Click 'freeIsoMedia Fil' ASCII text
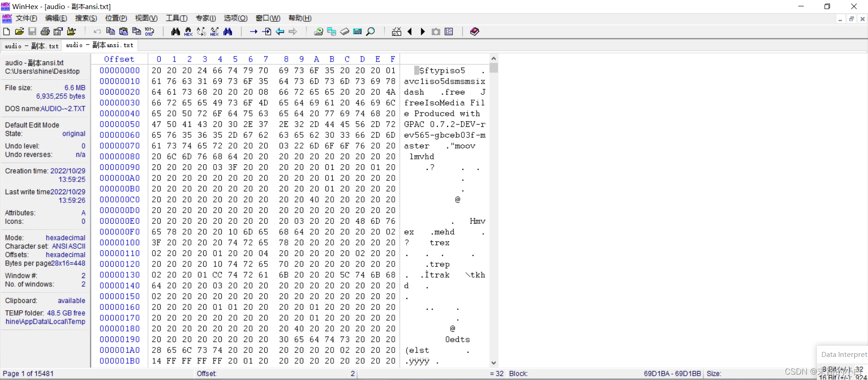This screenshot has width=868, height=380. point(444,103)
